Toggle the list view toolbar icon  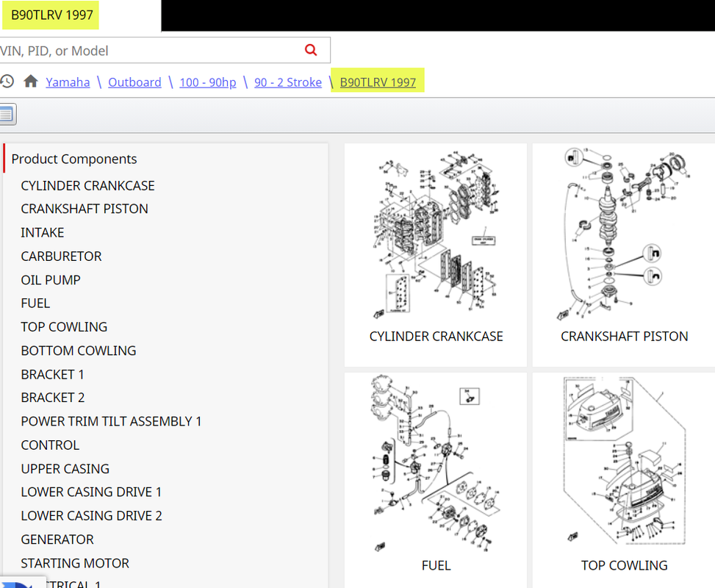coord(7,114)
